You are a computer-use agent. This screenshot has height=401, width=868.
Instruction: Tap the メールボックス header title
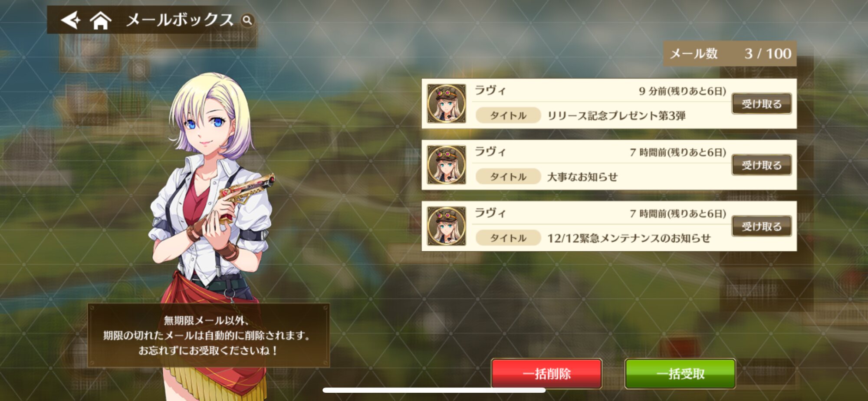(180, 20)
